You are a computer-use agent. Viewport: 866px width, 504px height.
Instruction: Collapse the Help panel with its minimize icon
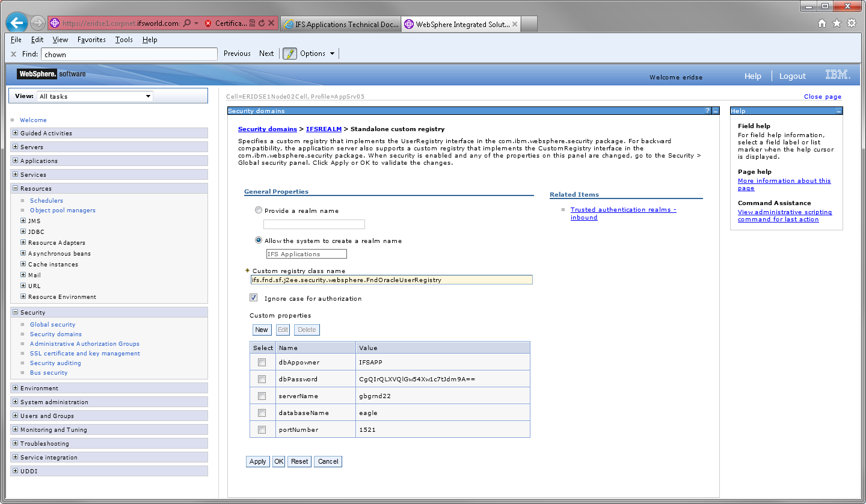click(x=838, y=111)
